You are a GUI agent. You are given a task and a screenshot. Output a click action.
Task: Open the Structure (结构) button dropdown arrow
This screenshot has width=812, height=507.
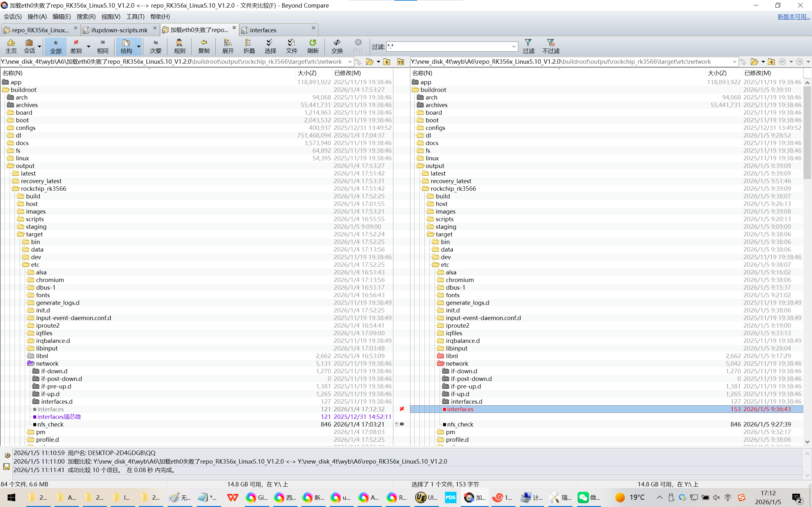pyautogui.click(x=139, y=46)
